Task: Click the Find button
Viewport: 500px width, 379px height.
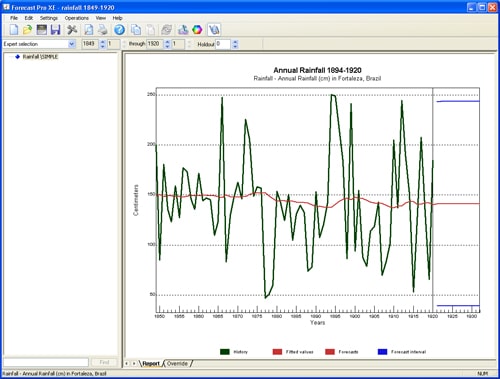Action: pos(104,362)
